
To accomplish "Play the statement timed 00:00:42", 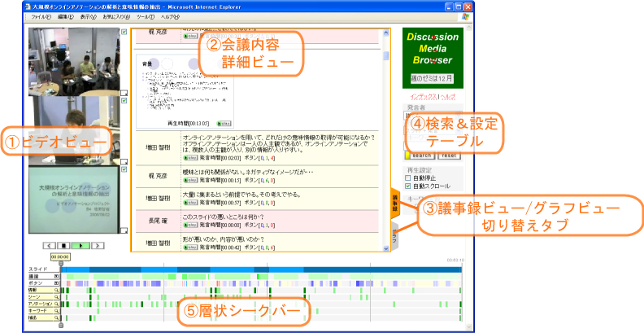I will click(190, 248).
